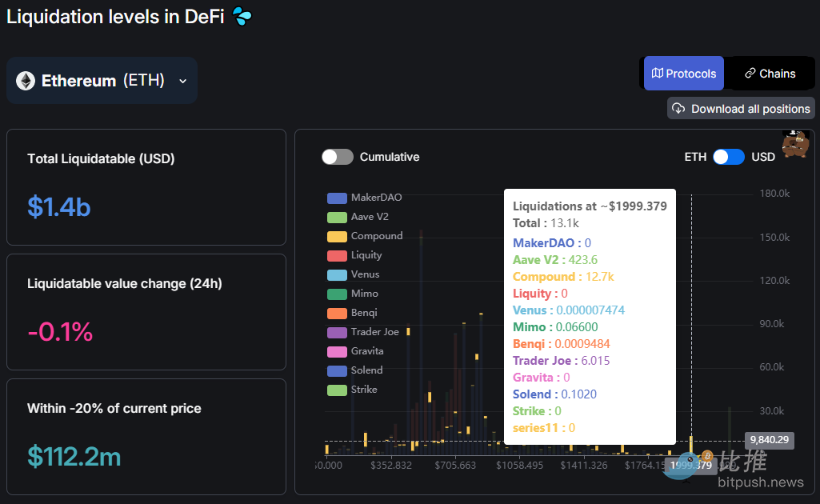Select the Solend legend item

pyautogui.click(x=366, y=370)
